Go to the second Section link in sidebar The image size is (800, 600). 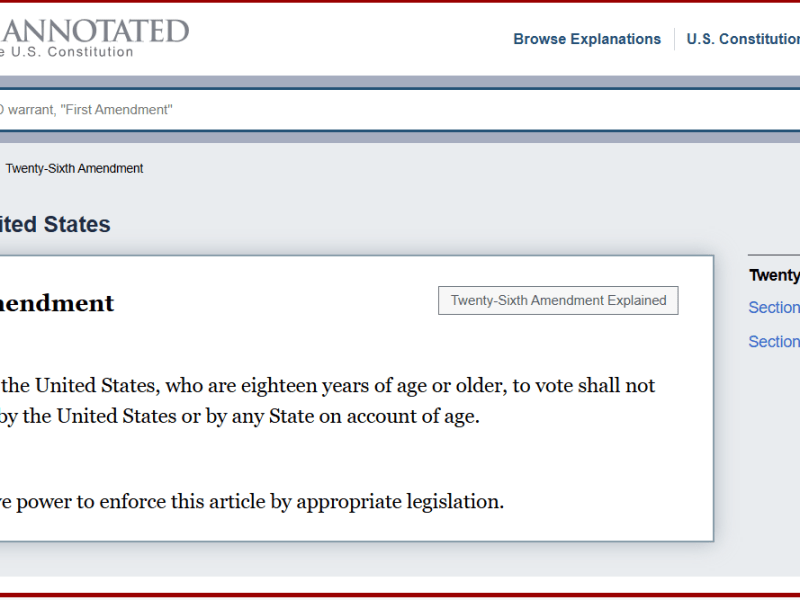(x=773, y=341)
